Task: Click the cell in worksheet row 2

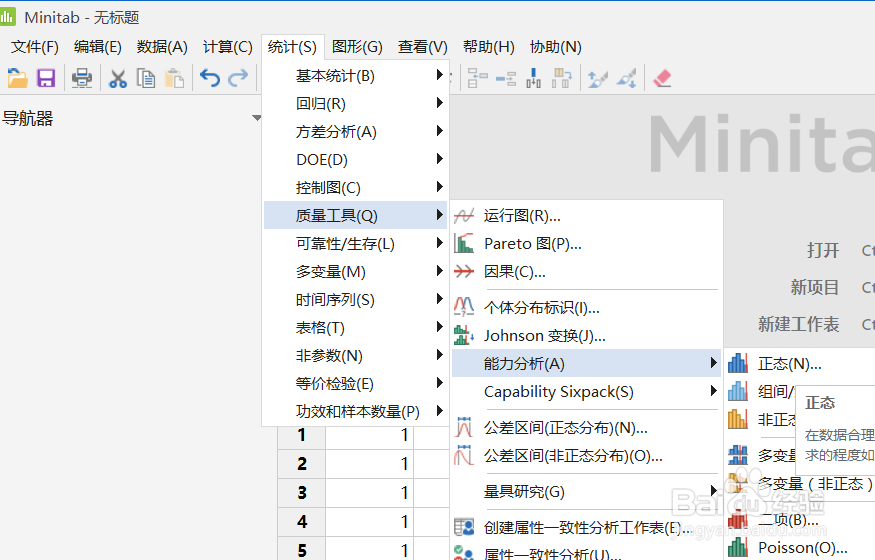Action: 369,464
